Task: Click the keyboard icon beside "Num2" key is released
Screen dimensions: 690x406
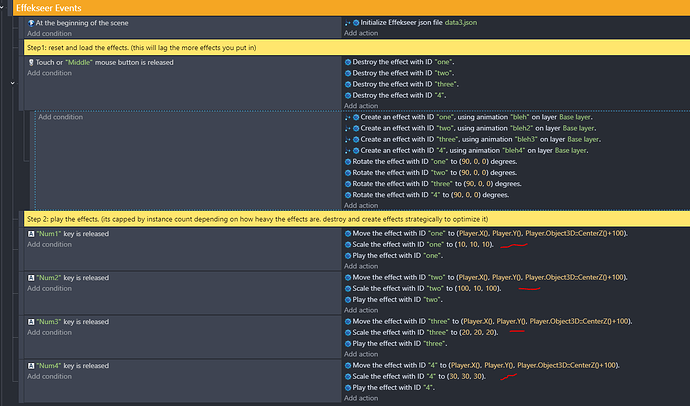Action: pos(31,278)
